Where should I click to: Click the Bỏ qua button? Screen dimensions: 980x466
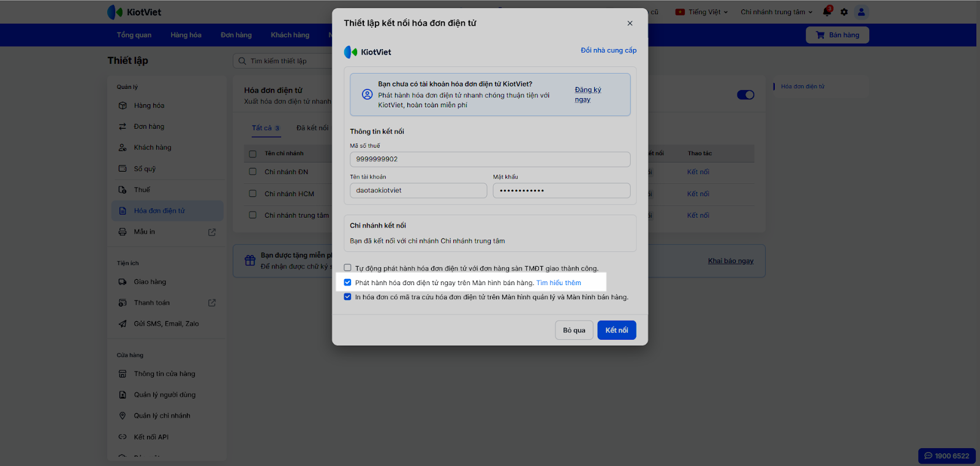point(574,330)
